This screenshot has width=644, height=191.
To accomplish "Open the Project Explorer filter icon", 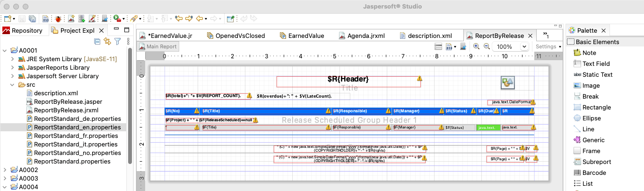I will click(117, 42).
